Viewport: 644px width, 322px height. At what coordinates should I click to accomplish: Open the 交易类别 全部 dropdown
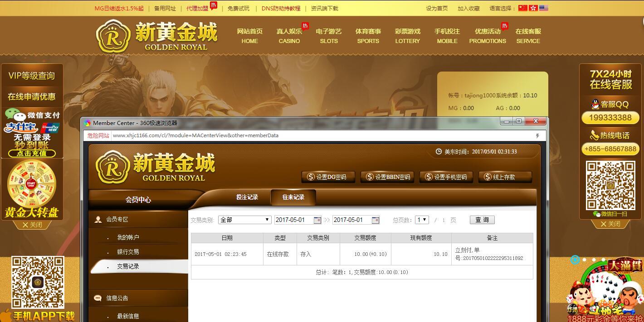click(x=245, y=220)
